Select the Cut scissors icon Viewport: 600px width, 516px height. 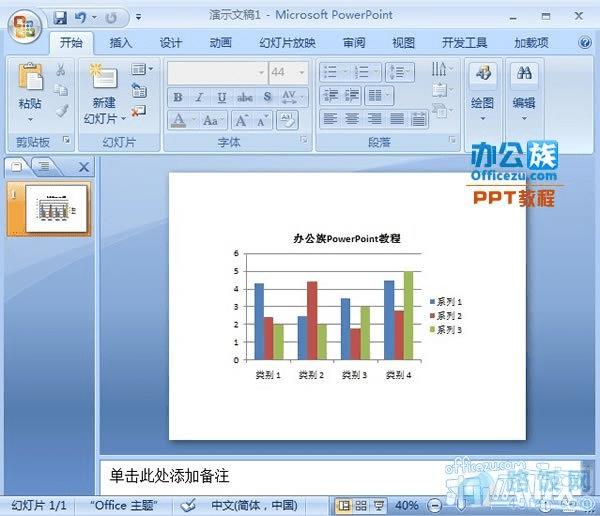[60, 70]
